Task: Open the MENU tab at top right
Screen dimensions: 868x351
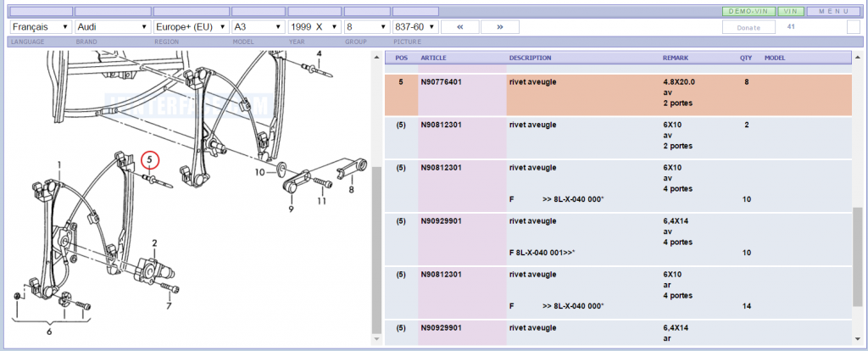Action: click(834, 11)
